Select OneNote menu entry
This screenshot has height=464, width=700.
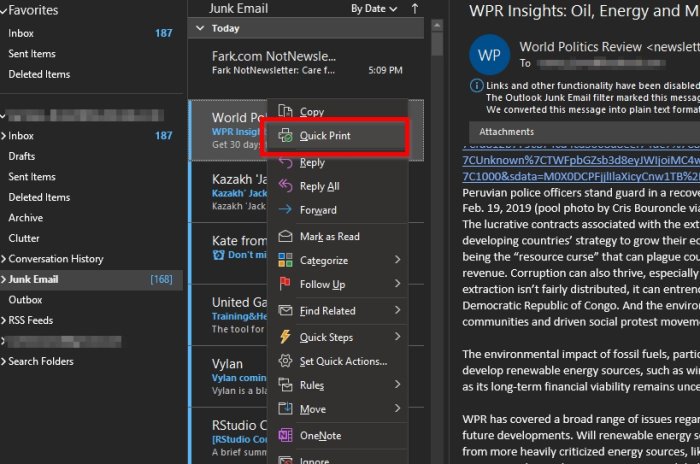click(338, 435)
